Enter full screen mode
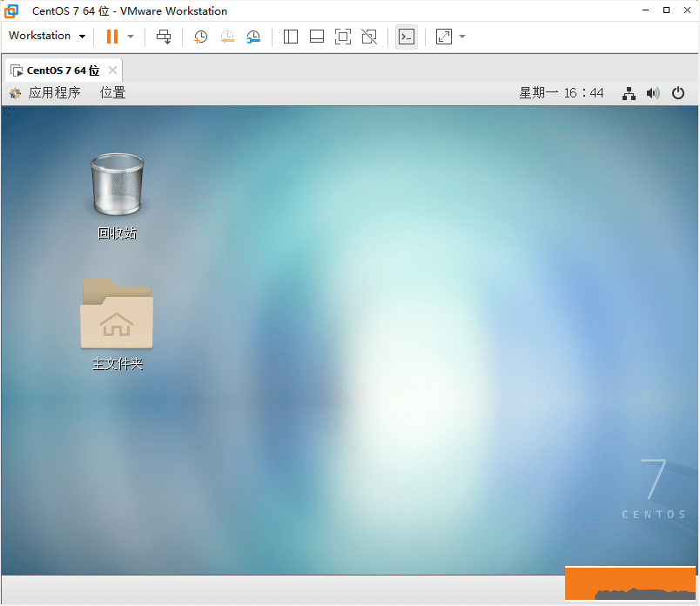The height and width of the screenshot is (606, 700). point(343,37)
